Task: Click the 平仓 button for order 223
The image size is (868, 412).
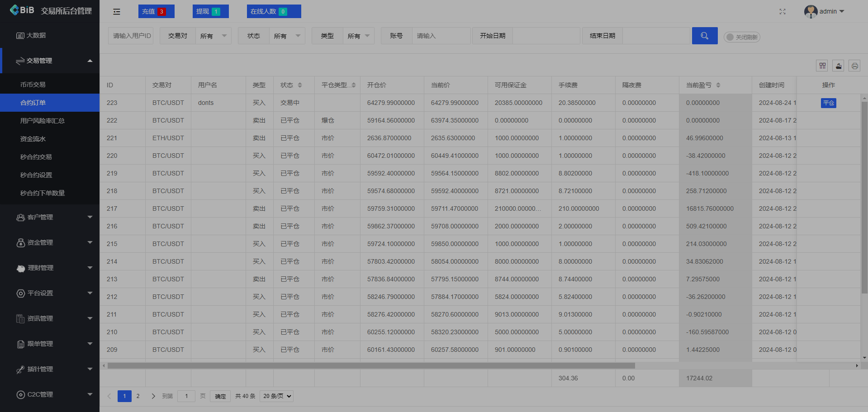Action: tap(829, 103)
